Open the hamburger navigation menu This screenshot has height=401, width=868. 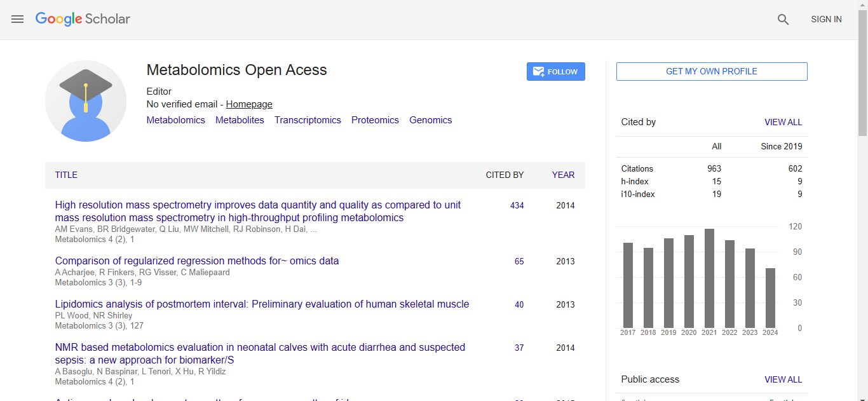coord(18,19)
